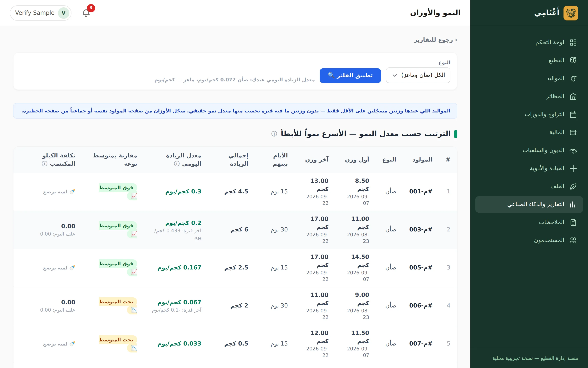
Task: Click مقارنة بمتوسط نوعه column header
Action: [x=115, y=160]
